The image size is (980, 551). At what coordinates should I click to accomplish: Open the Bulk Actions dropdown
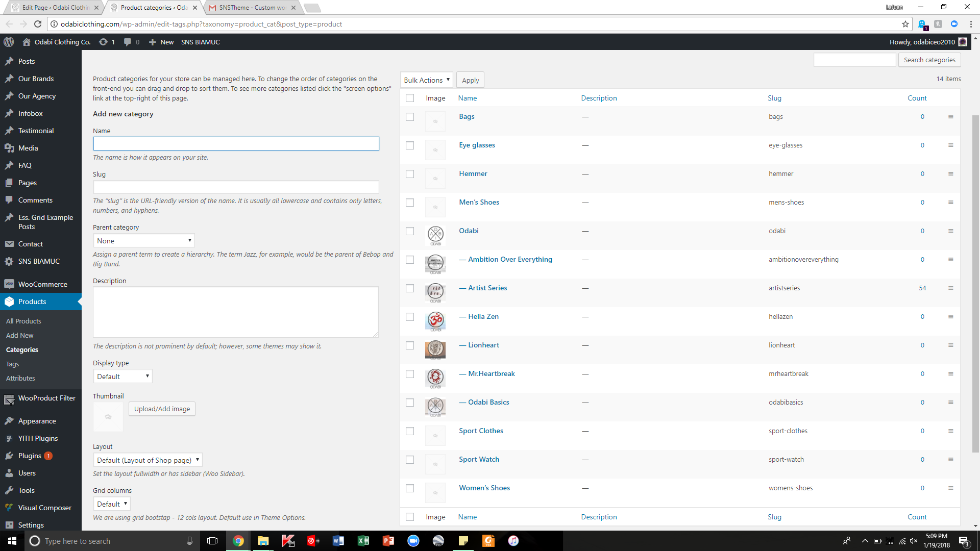pos(426,80)
